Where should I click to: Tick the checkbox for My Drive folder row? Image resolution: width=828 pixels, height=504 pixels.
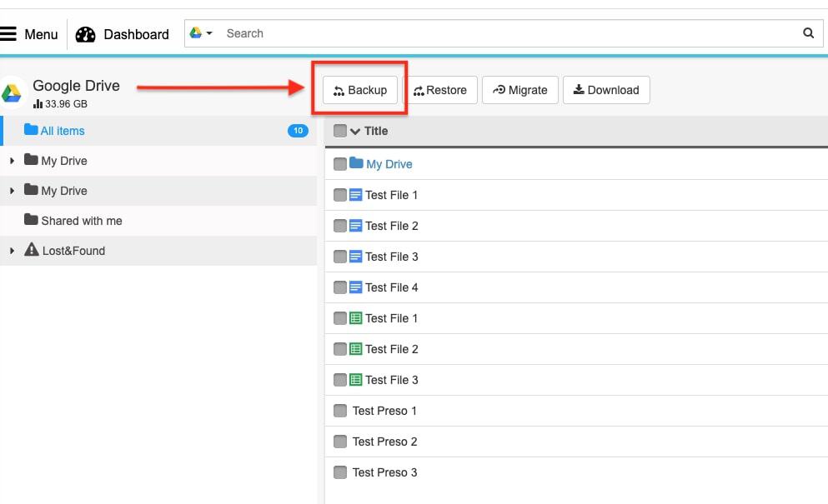point(339,164)
